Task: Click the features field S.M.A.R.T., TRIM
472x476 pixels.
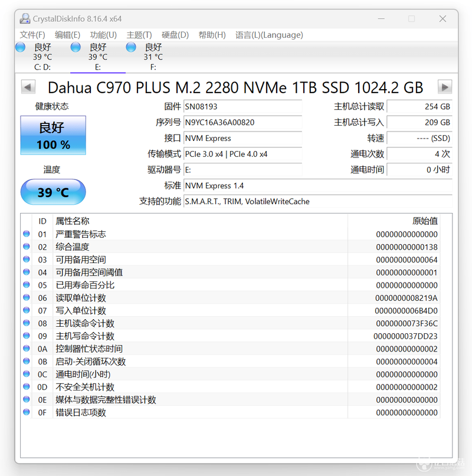Action: [318, 201]
